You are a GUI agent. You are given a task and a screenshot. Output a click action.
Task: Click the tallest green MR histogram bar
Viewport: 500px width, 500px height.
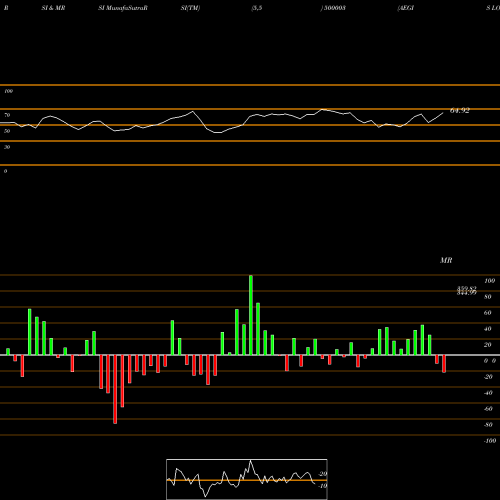pos(251,315)
